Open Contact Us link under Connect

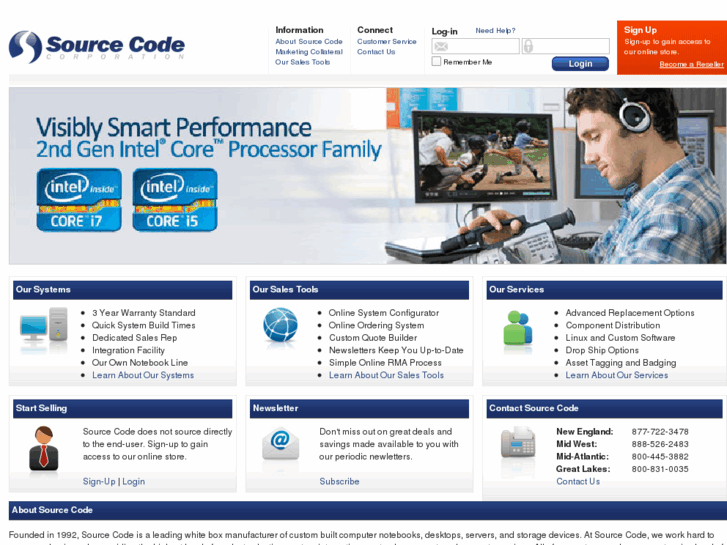(x=376, y=51)
